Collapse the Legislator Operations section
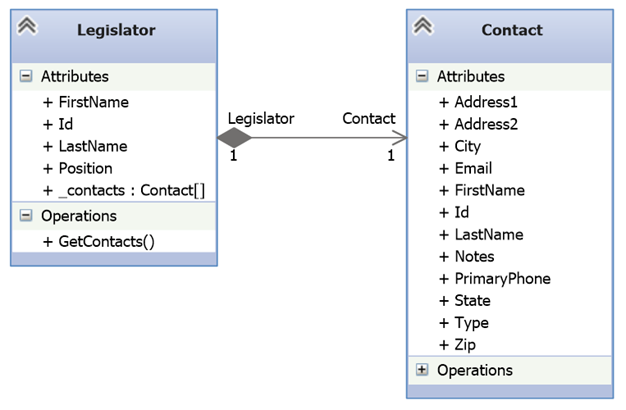 [x=26, y=216]
